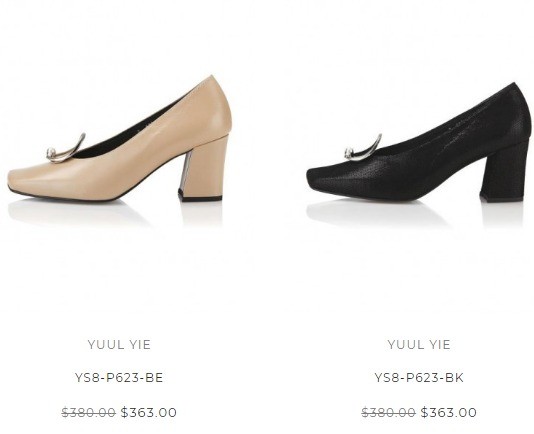The image size is (534, 434).
Task: Click the beige shoe's block heel
Action: [x=204, y=169]
